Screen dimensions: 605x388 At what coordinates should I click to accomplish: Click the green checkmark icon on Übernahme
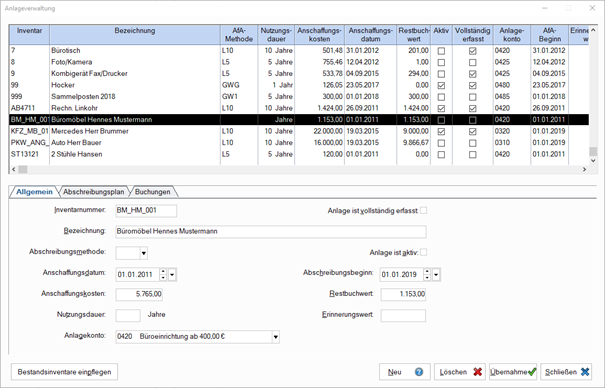(532, 372)
